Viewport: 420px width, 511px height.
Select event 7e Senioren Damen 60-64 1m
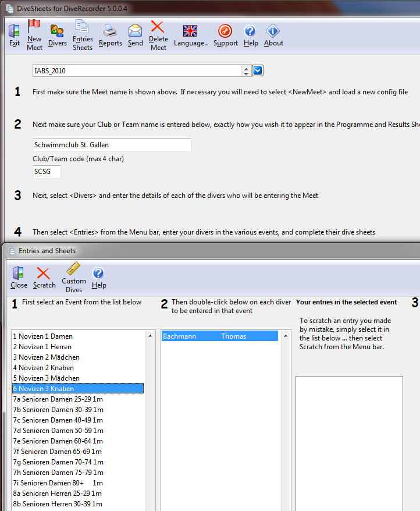click(78, 441)
